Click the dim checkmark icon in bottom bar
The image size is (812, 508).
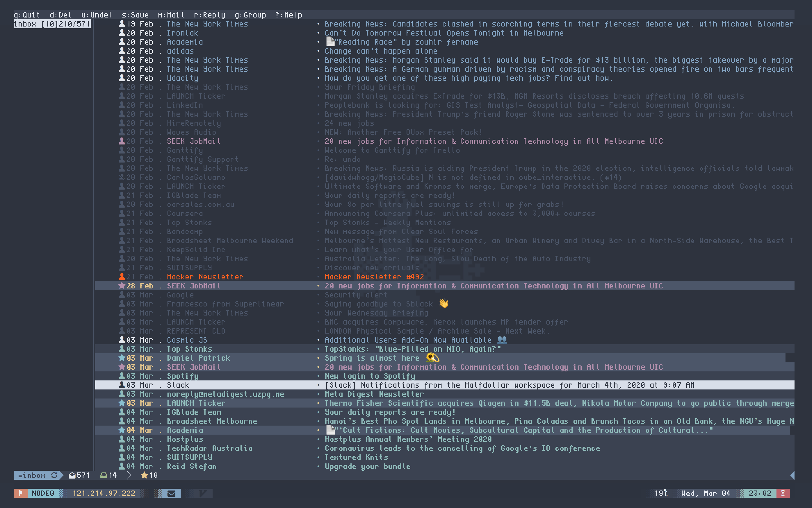203,493
